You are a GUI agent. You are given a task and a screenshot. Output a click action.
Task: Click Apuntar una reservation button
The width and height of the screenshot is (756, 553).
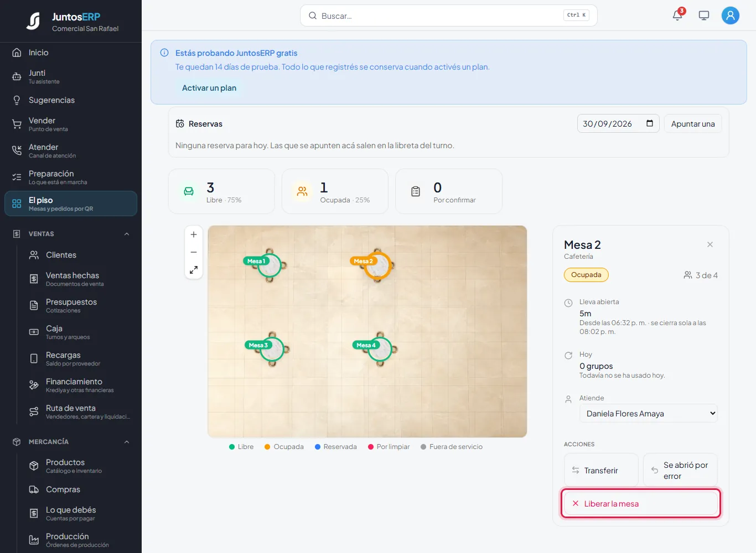(693, 124)
